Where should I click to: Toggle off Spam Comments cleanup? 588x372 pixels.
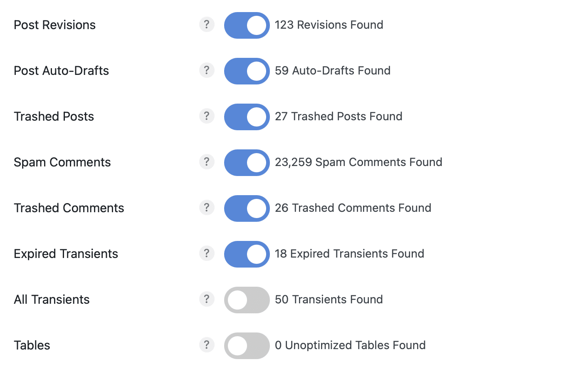(247, 162)
